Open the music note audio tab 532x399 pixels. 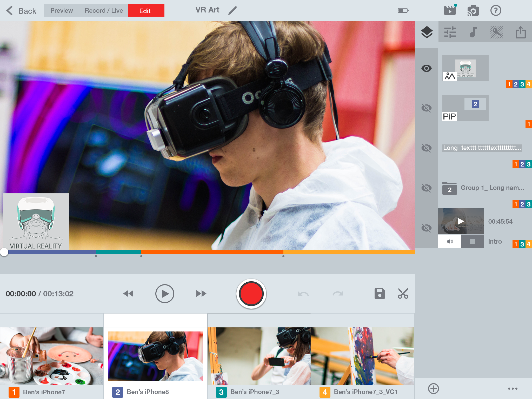pyautogui.click(x=473, y=32)
